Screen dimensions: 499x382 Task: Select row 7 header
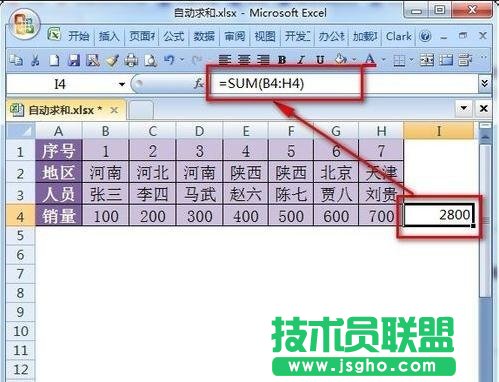[20, 274]
